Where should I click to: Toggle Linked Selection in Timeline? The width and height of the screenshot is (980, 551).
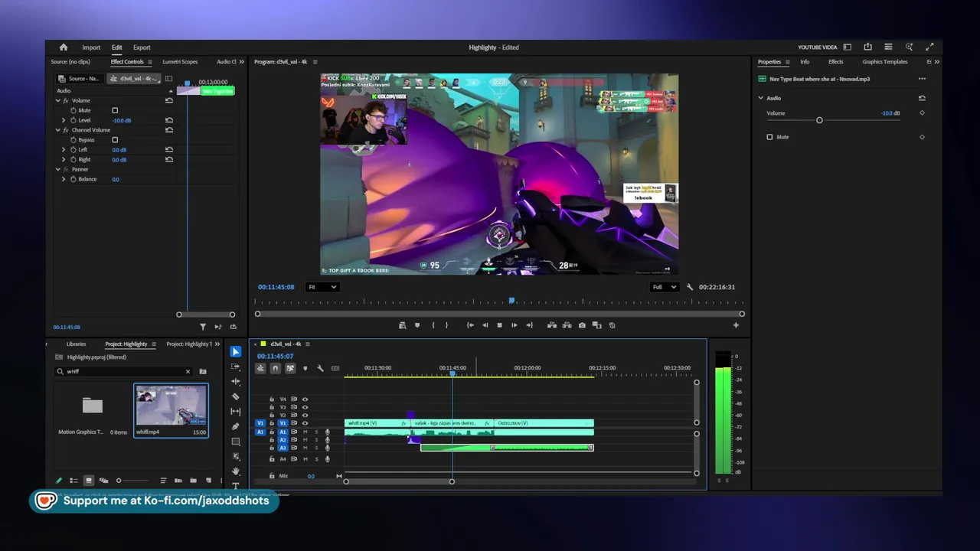(x=290, y=368)
